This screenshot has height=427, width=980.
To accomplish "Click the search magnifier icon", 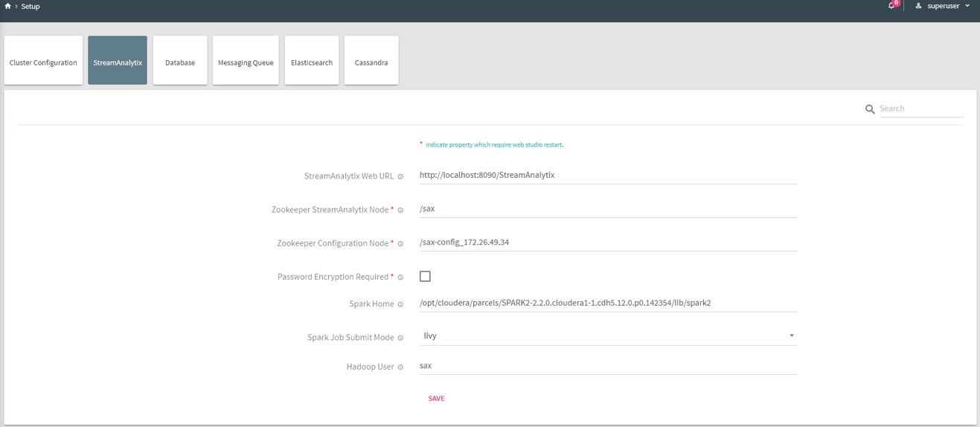I will [870, 109].
